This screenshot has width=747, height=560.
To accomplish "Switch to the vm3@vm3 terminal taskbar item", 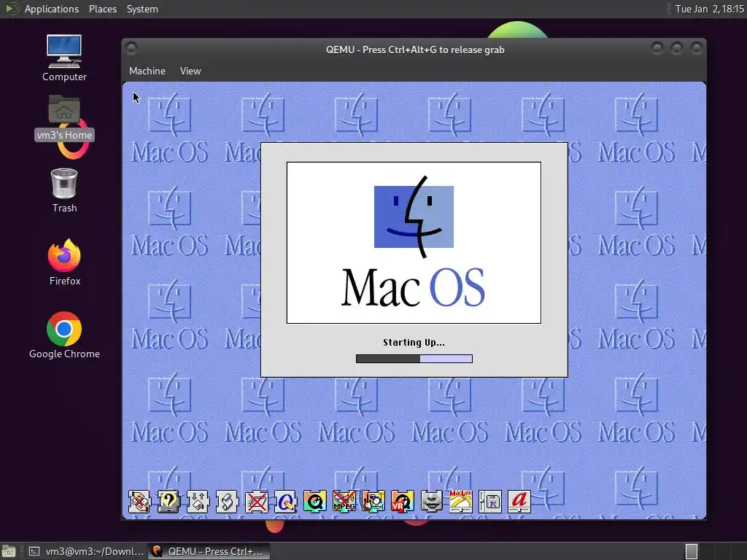I will click(x=85, y=551).
